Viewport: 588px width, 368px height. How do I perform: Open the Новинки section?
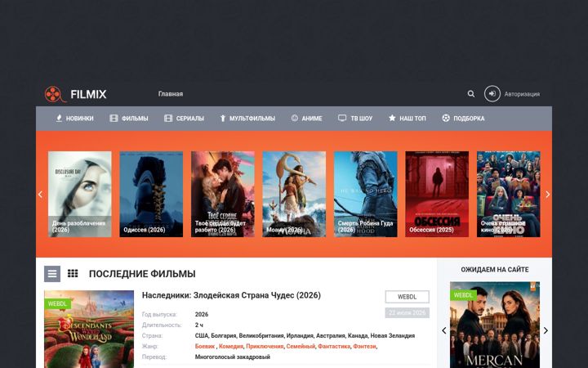[79, 119]
